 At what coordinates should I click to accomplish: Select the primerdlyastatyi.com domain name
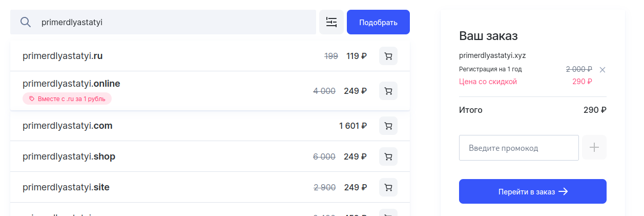(x=67, y=126)
